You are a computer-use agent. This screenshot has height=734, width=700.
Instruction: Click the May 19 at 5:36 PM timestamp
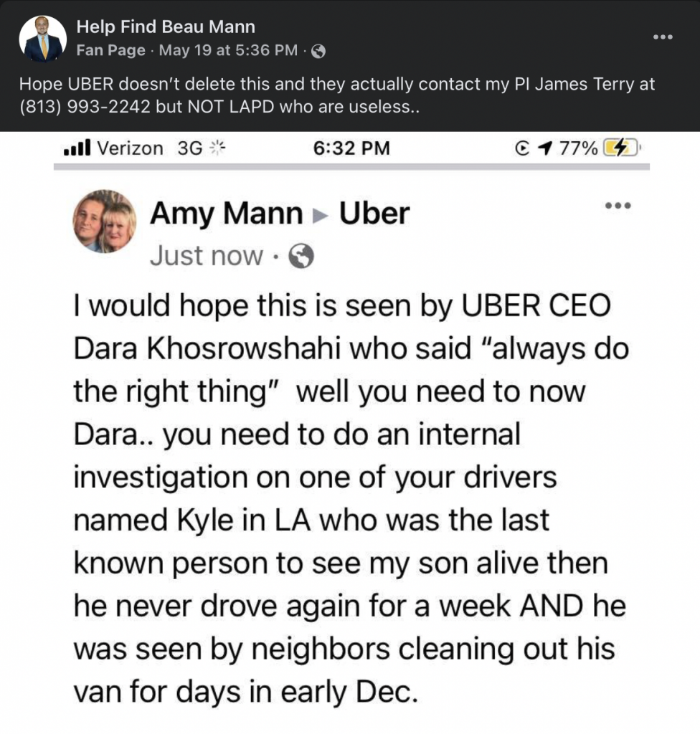(x=228, y=51)
